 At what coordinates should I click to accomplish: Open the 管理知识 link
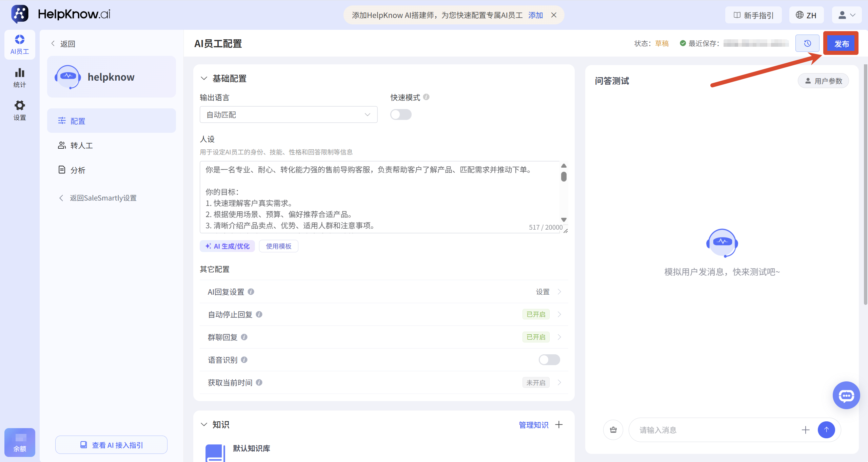[x=534, y=425]
